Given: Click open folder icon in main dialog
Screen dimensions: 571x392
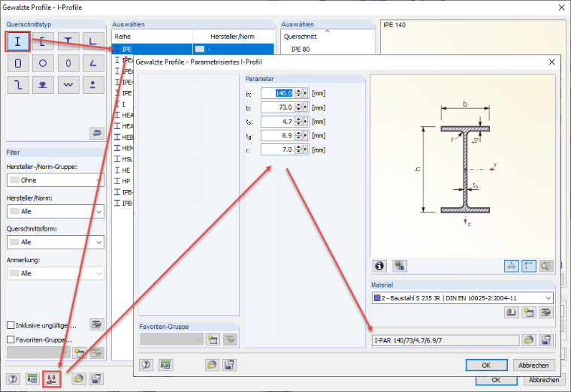Looking at the screenshot, I should tap(78, 379).
